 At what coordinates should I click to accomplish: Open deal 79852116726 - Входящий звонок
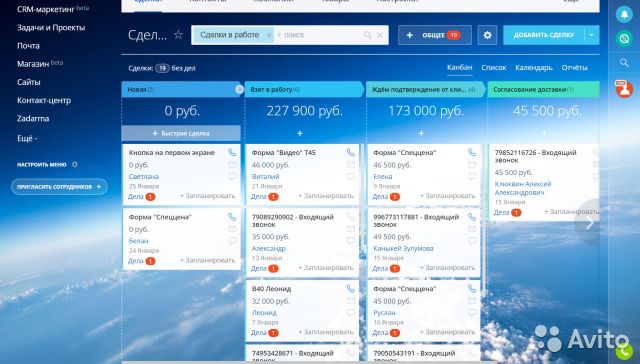pyautogui.click(x=536, y=156)
